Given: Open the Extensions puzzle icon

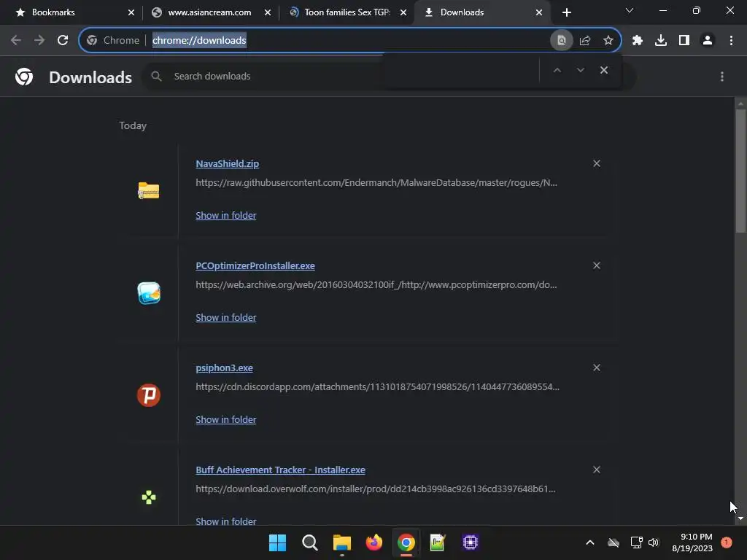Looking at the screenshot, I should point(638,41).
